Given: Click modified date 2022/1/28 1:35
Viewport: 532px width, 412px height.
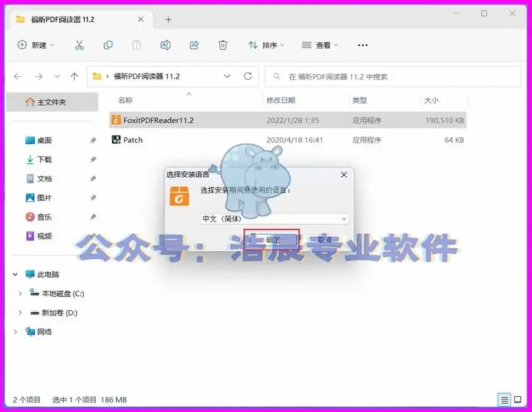Looking at the screenshot, I should 293,120.
